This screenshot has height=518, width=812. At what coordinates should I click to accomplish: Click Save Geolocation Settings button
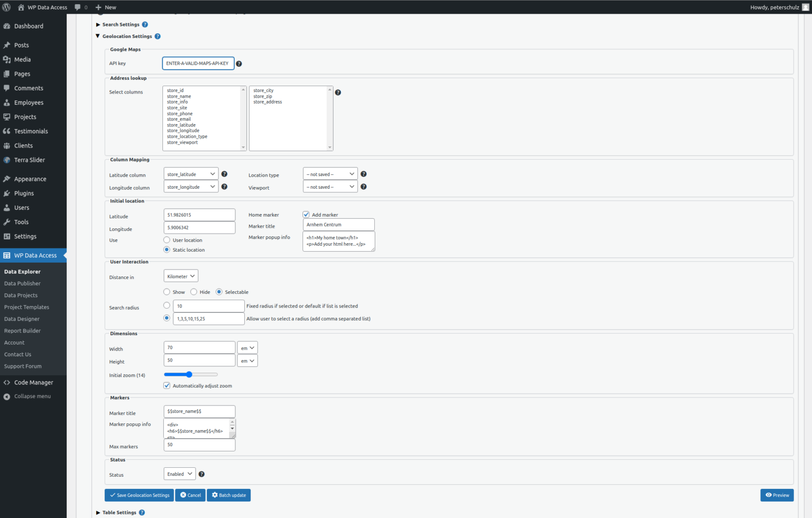click(140, 495)
